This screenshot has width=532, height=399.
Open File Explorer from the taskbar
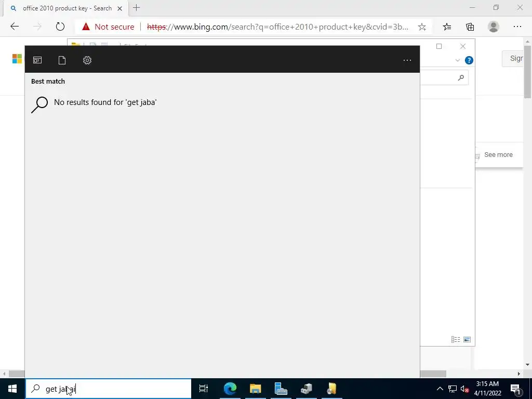tap(256, 389)
